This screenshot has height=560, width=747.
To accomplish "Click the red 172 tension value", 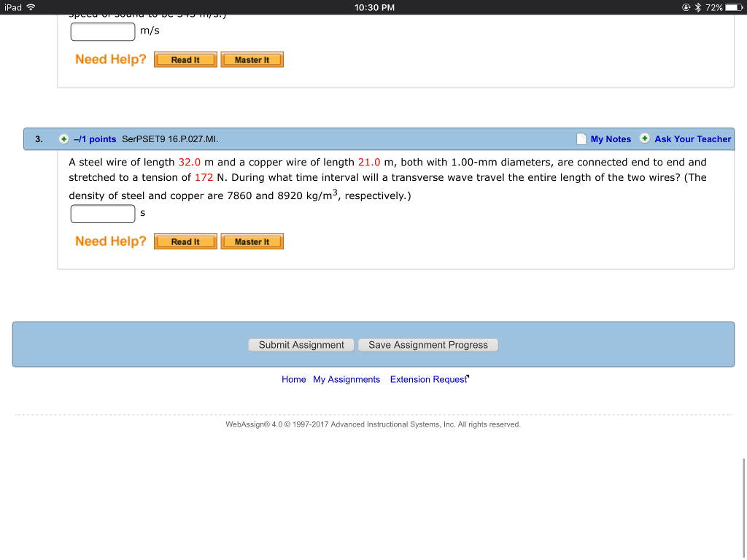I will [x=204, y=178].
